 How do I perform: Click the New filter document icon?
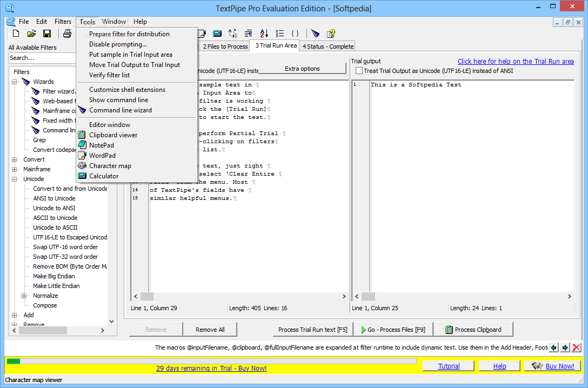[16, 34]
